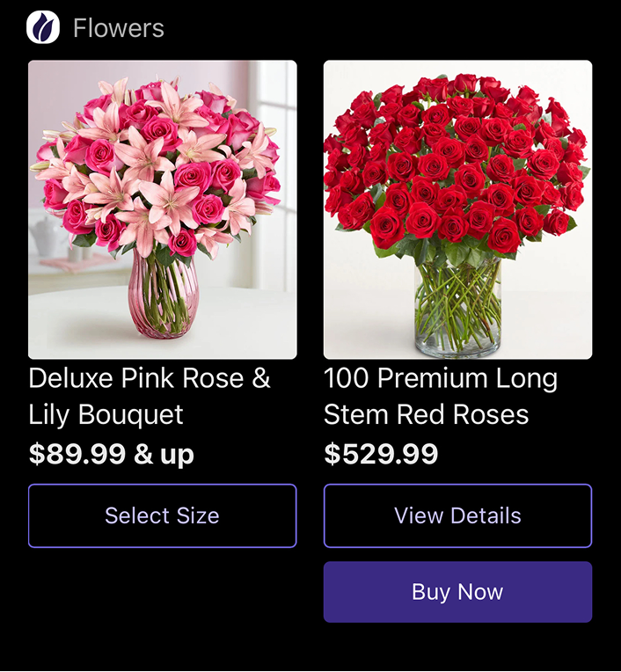Click the words "Lily Bouquet" in the first title
This screenshot has width=621, height=672.
(106, 414)
